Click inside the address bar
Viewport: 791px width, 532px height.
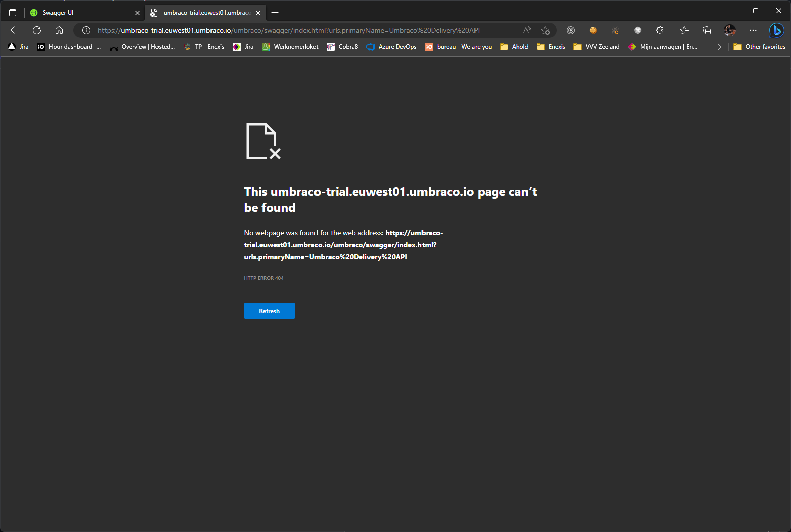[303, 30]
